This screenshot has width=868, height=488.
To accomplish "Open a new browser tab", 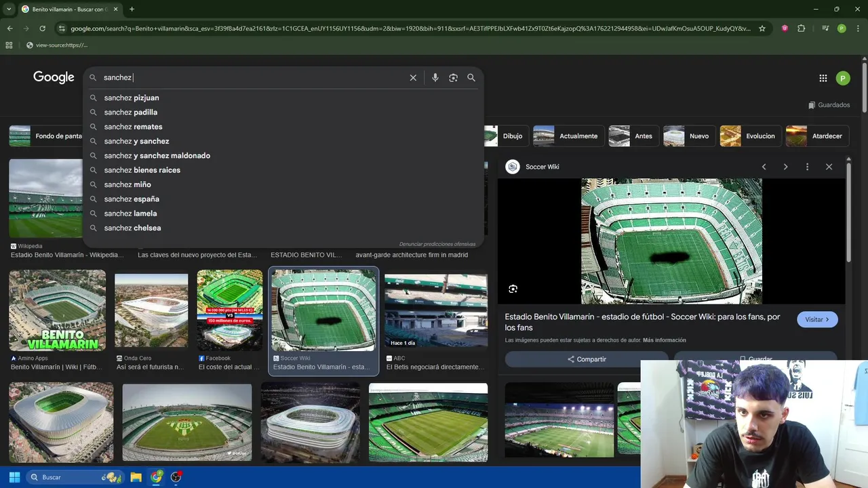I will 132,9.
